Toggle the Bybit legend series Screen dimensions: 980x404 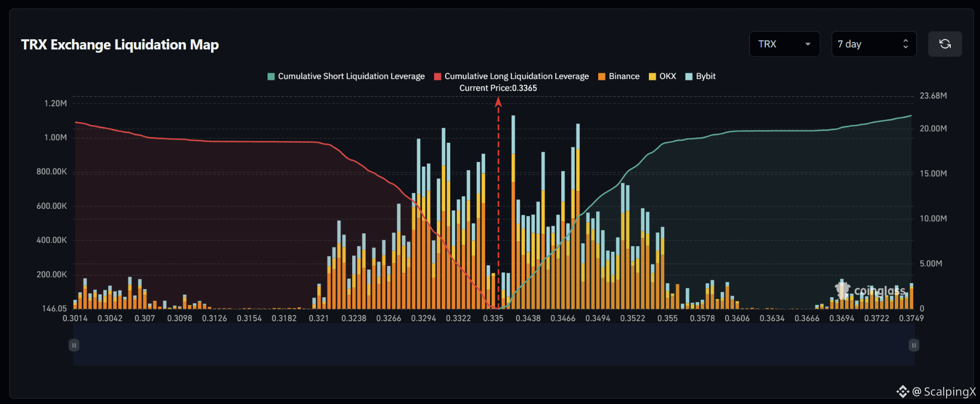point(701,76)
